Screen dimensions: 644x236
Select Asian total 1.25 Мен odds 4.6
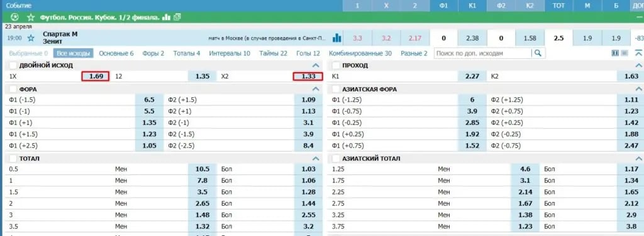(525, 169)
